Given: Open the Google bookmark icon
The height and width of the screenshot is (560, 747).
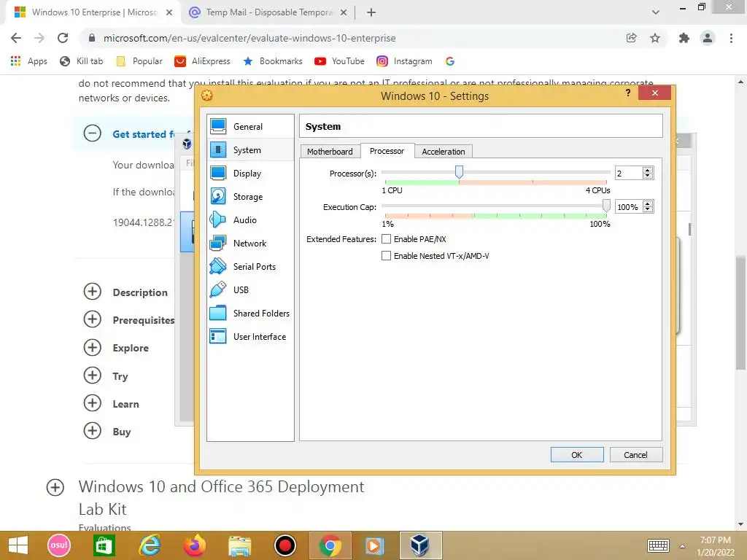Looking at the screenshot, I should (449, 61).
